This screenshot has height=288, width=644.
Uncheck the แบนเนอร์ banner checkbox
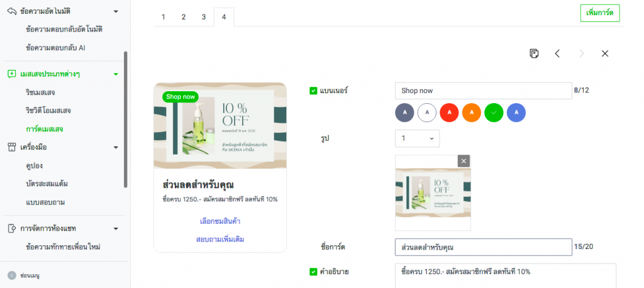(313, 91)
